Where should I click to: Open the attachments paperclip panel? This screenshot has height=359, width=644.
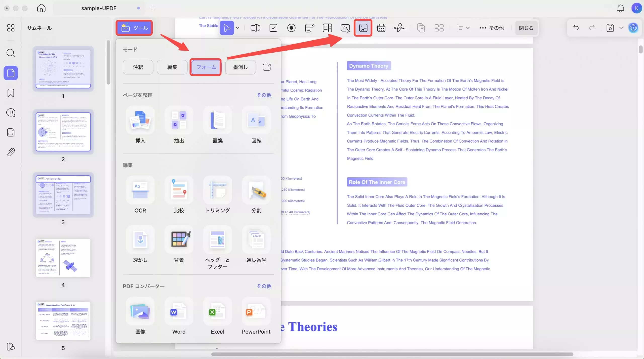pyautogui.click(x=11, y=152)
